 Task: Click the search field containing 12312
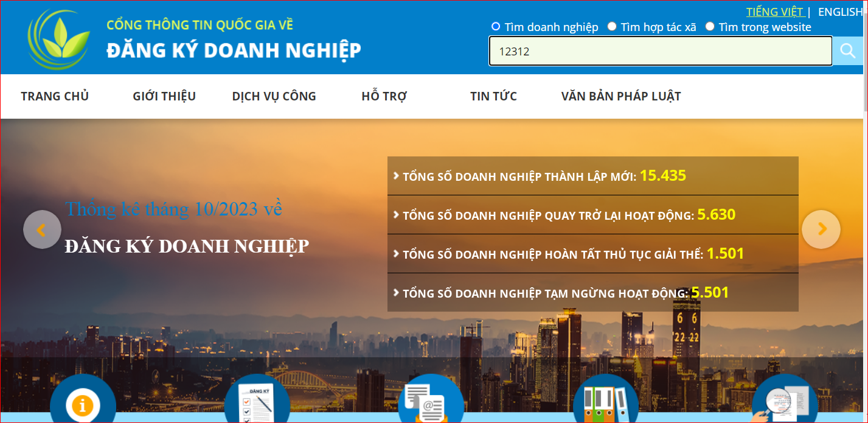[x=661, y=51]
